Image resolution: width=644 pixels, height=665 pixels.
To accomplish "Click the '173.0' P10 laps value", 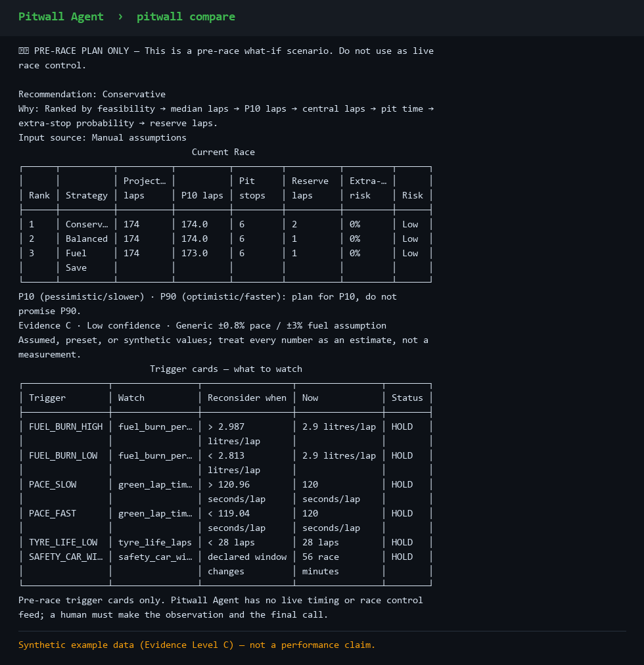I will [x=195, y=253].
